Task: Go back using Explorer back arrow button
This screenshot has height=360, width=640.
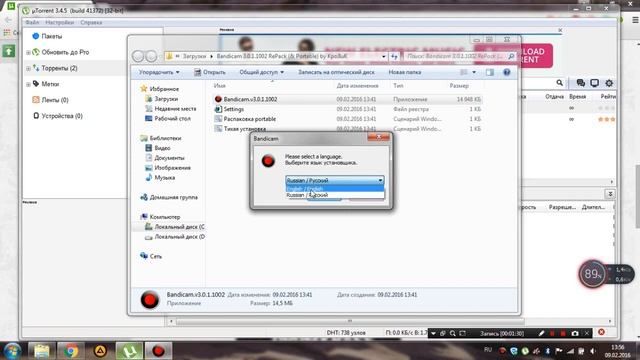Action: pos(138,56)
